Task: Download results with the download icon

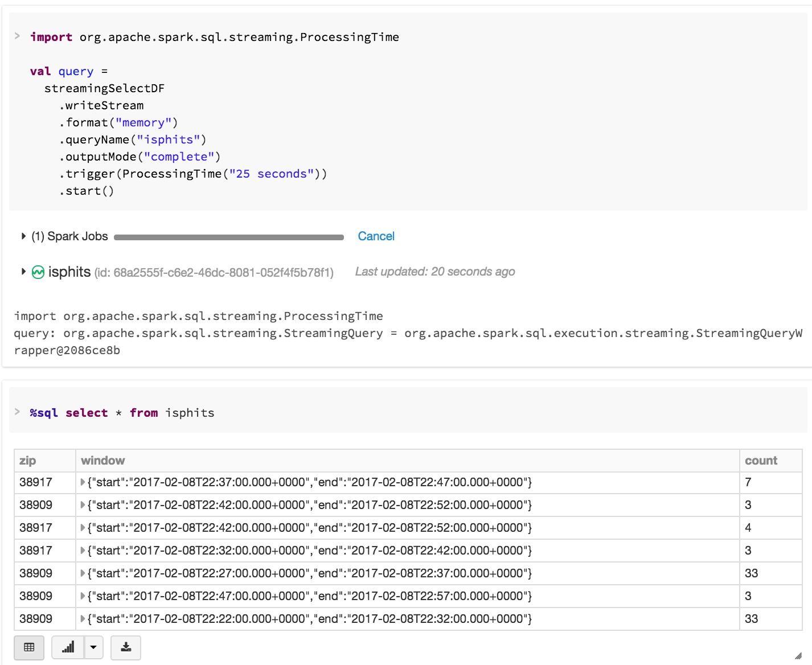Action: (126, 647)
